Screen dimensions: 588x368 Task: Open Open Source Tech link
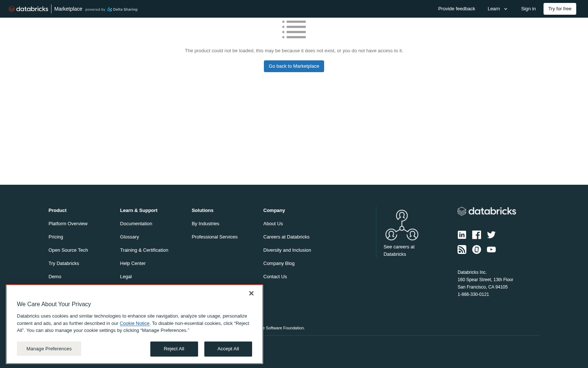(x=68, y=250)
